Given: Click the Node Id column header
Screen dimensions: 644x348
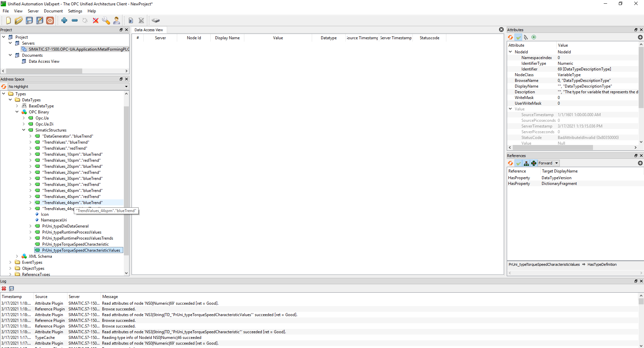Looking at the screenshot, I should point(194,38).
